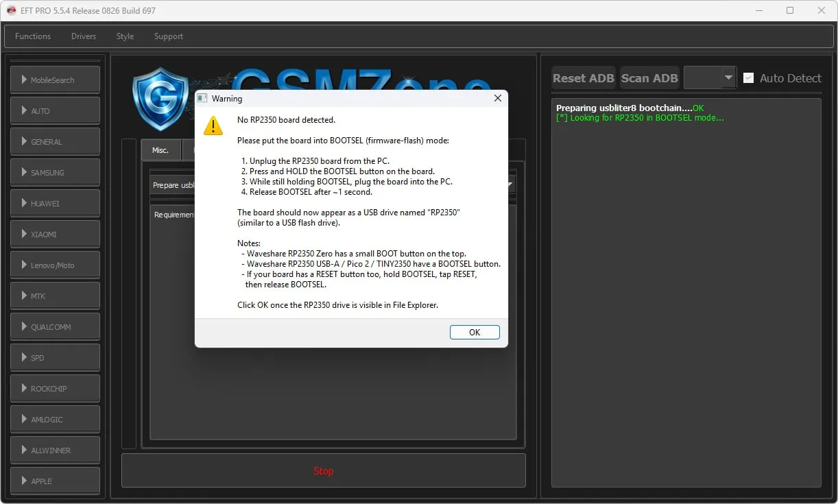Click the Scan ADB button
The height and width of the screenshot is (504, 838).
click(x=649, y=78)
